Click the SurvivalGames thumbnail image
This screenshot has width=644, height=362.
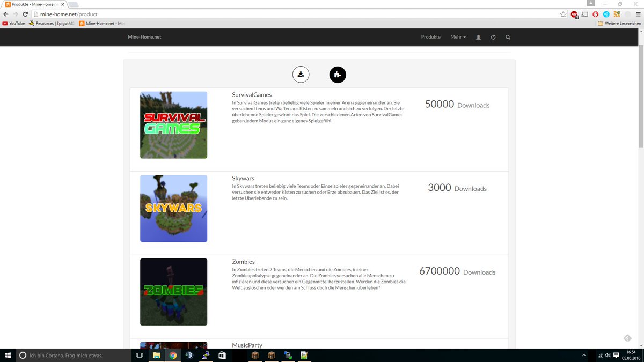point(173,125)
